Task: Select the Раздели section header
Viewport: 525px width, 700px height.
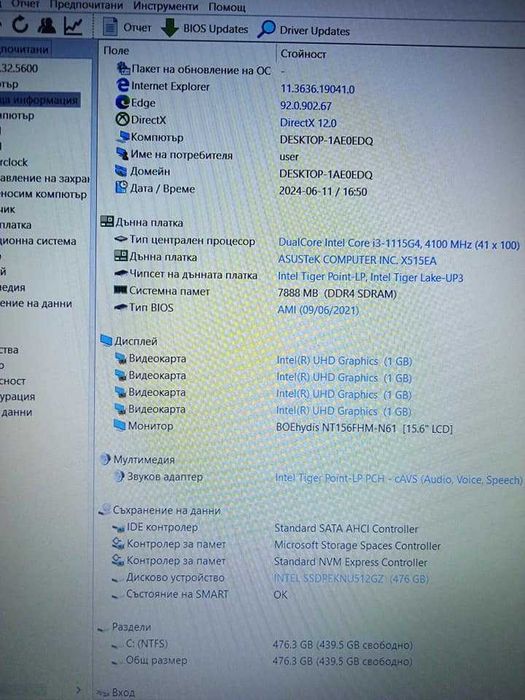Action: tap(131, 627)
